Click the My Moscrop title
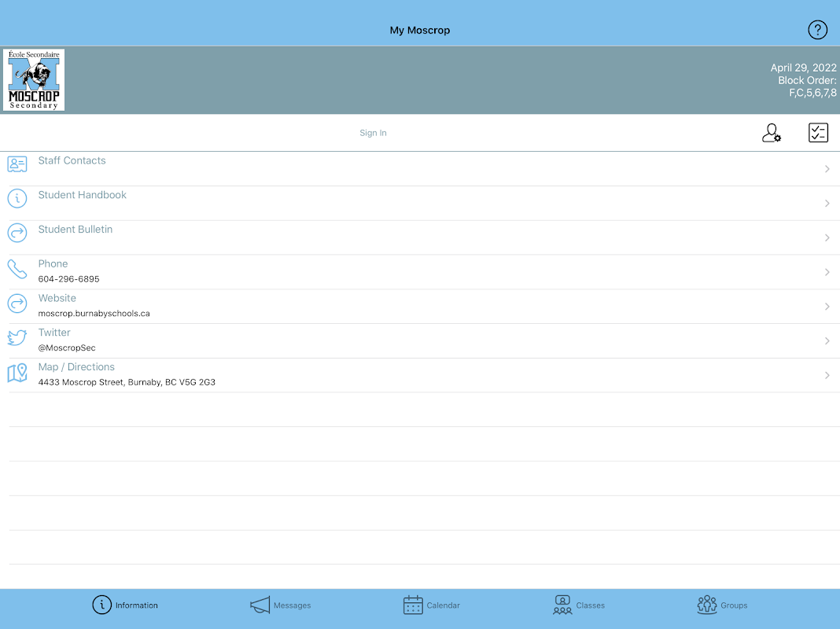 pos(420,31)
